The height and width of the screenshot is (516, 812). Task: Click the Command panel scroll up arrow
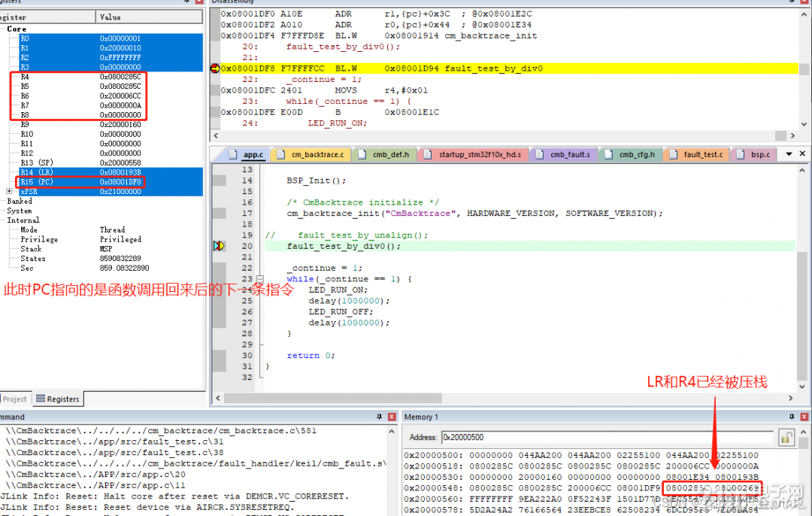392,432
